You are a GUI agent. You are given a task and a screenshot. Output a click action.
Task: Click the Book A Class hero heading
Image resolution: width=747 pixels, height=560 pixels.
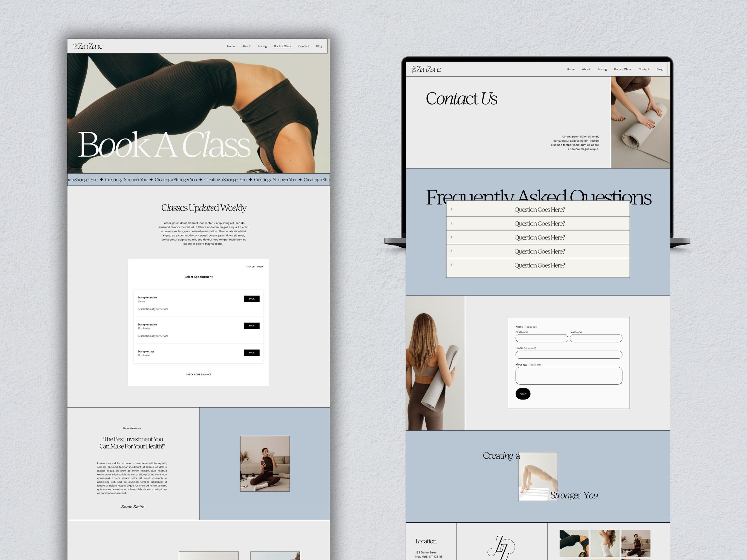click(164, 145)
